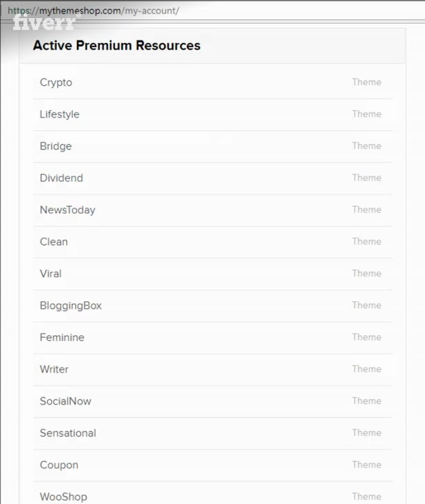Choose the Dividend theme entry

pyautogui.click(x=212, y=178)
